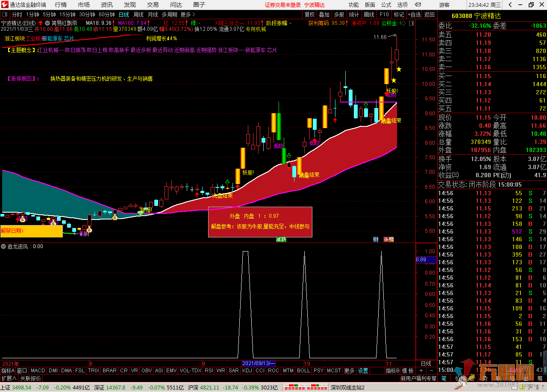This screenshot has height=392, width=547.
Task: Click the 叠加 toolbar button
Action: pyautogui.click(x=324, y=15)
